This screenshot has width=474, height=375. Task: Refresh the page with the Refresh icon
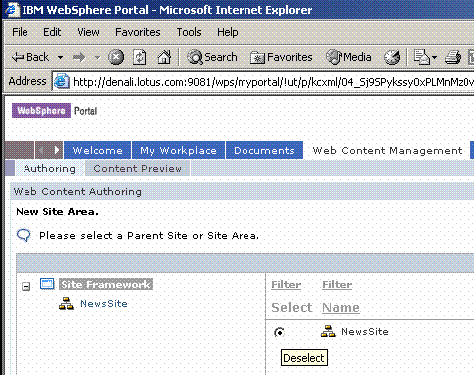coord(140,57)
